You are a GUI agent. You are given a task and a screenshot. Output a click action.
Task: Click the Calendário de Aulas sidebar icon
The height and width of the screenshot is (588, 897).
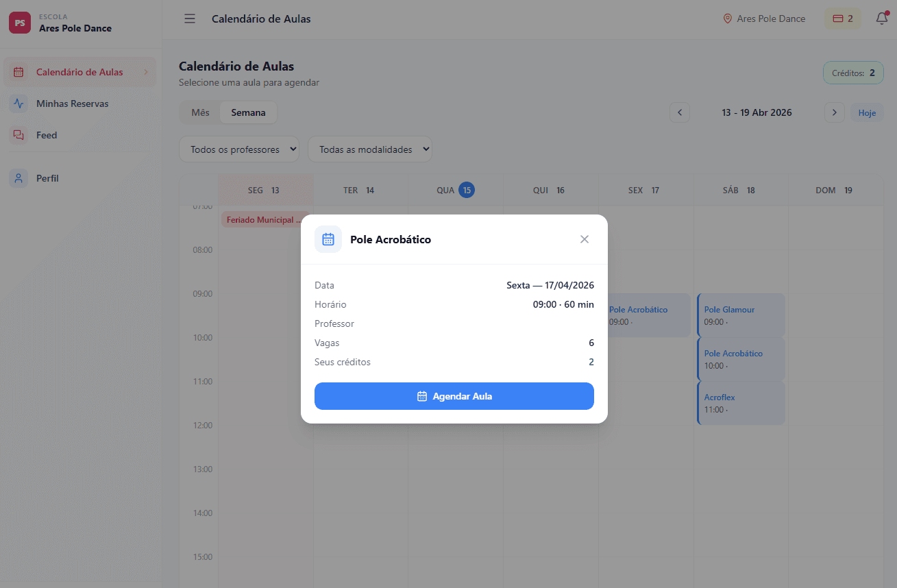pos(19,72)
